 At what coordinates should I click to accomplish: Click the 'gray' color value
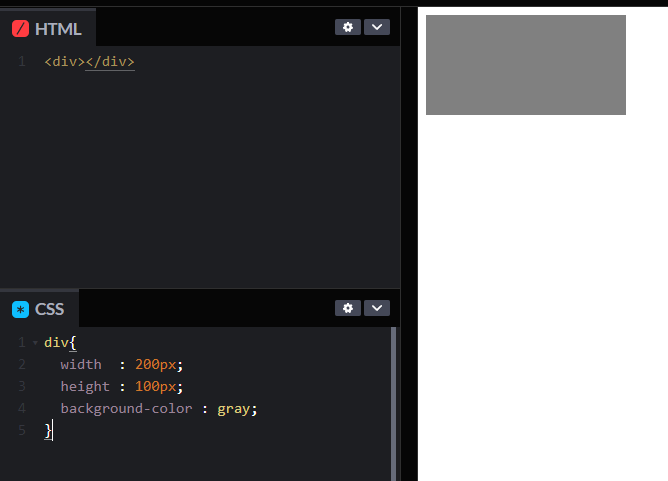click(x=233, y=409)
